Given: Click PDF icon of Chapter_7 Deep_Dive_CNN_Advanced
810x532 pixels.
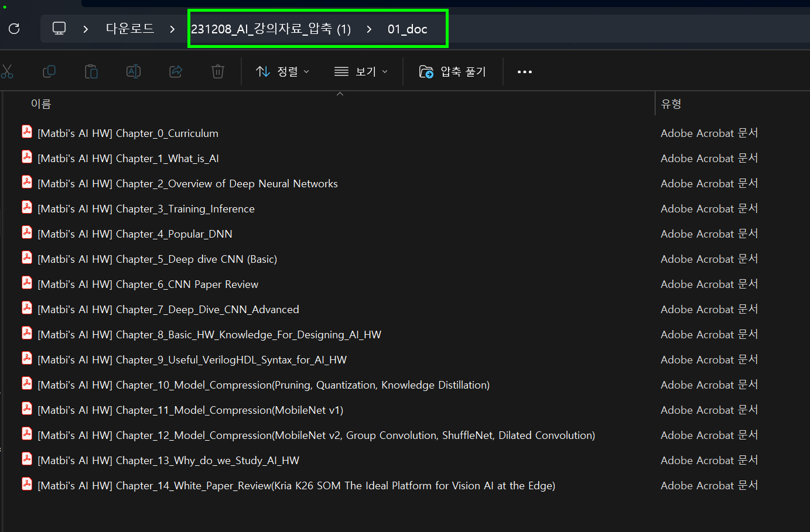Looking at the screenshot, I should click(27, 308).
